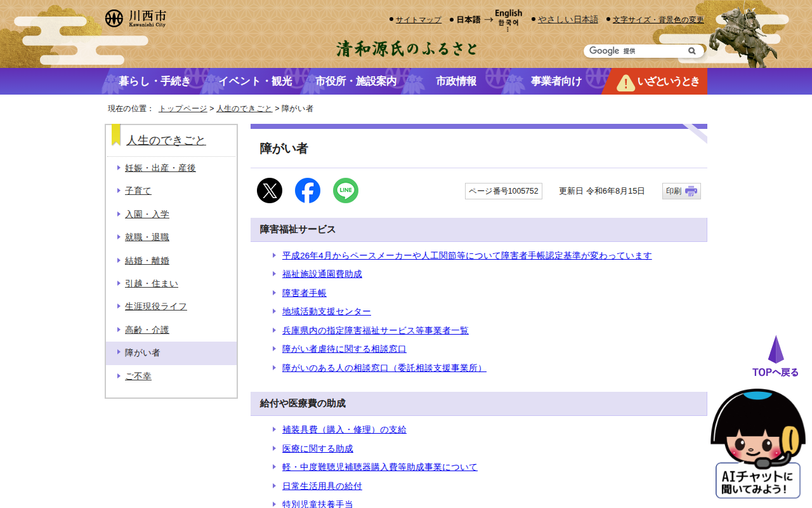Select the イベント・観光 menu item
Image resolution: width=812 pixels, height=508 pixels.
pyautogui.click(x=255, y=81)
